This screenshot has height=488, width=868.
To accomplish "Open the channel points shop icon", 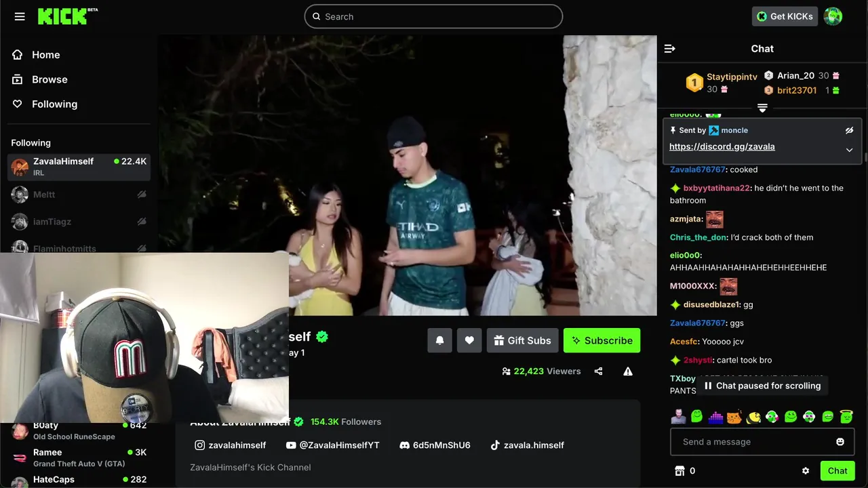I will click(x=679, y=471).
